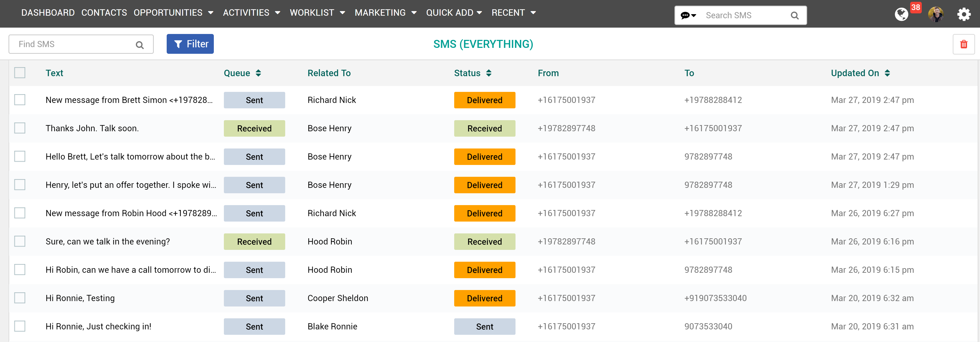Click the user profile avatar

click(935, 15)
